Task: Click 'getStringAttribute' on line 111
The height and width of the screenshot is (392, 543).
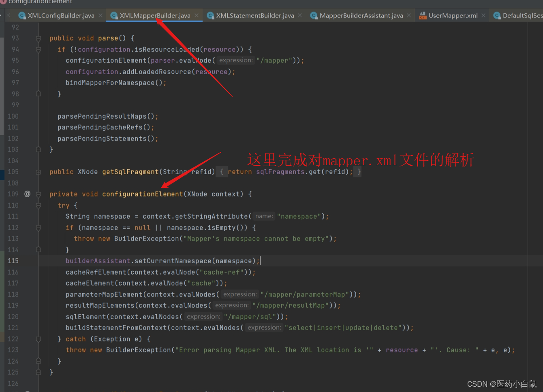Action: point(212,216)
